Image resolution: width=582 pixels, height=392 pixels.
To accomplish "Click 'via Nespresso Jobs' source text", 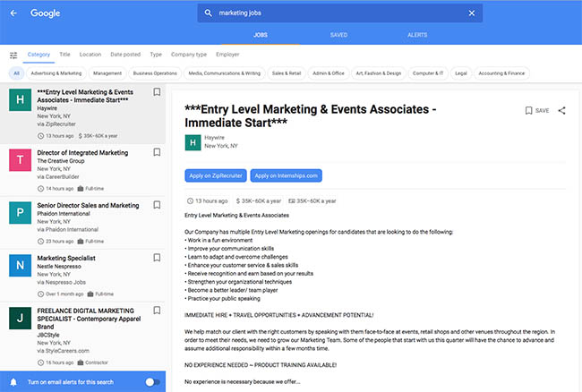I will pyautogui.click(x=61, y=282).
